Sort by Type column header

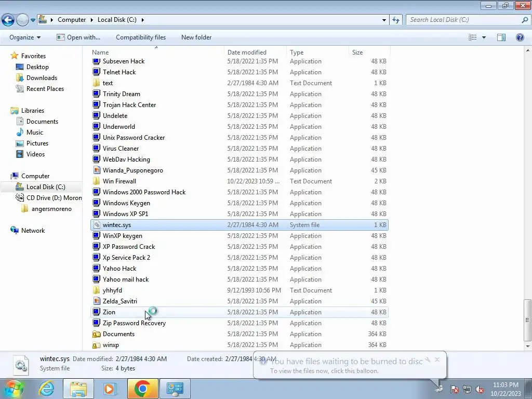click(317, 52)
